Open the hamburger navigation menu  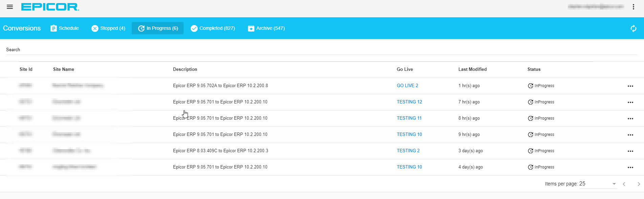pyautogui.click(x=10, y=7)
